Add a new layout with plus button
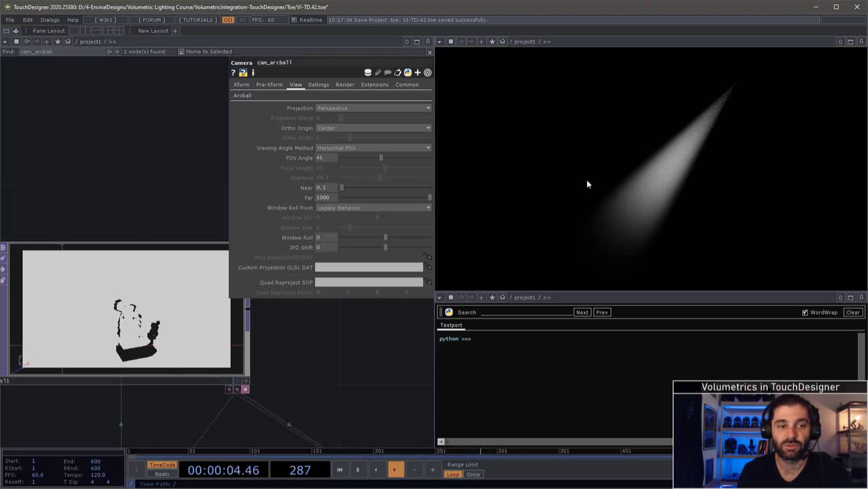The width and height of the screenshot is (868, 489). coord(176,31)
